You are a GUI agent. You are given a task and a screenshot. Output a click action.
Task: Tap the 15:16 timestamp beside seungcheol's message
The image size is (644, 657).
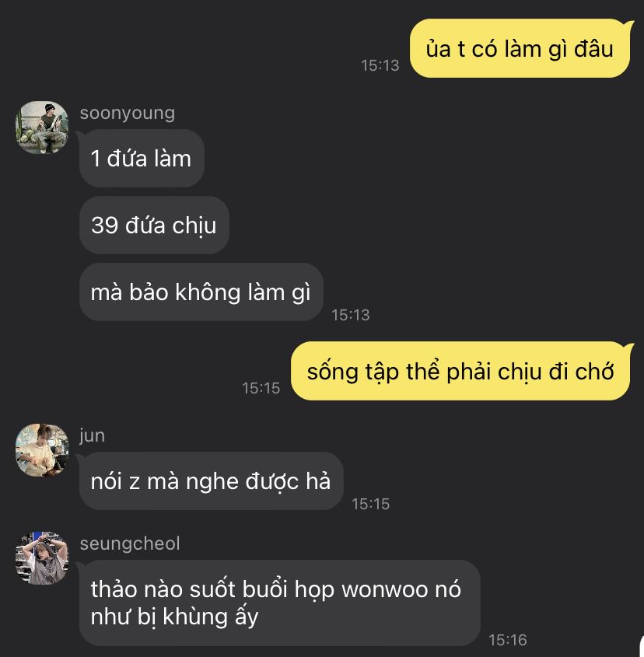click(x=508, y=640)
